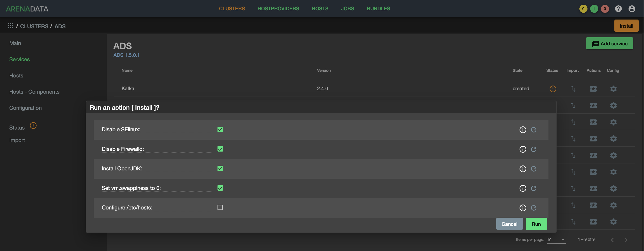Cancel the Install action dialog

[509, 224]
